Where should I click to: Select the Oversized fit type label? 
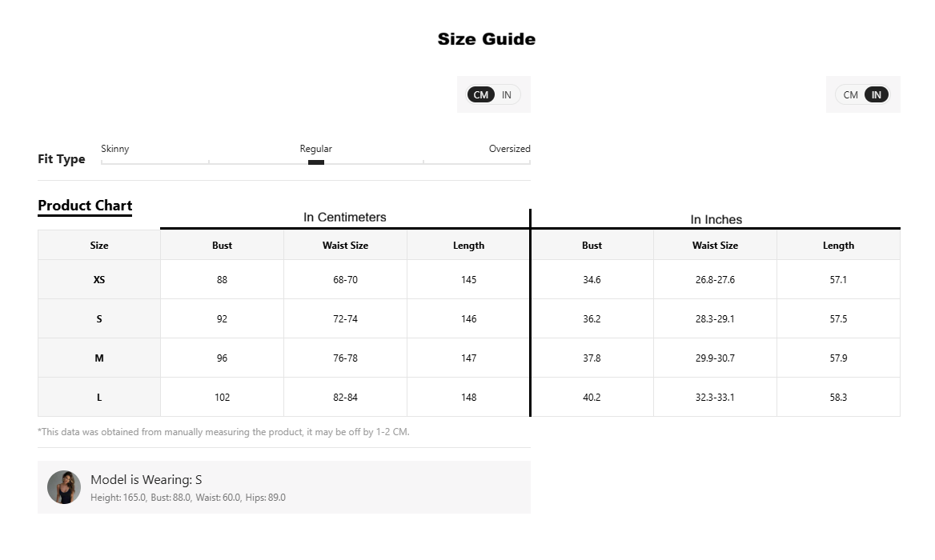(x=509, y=149)
